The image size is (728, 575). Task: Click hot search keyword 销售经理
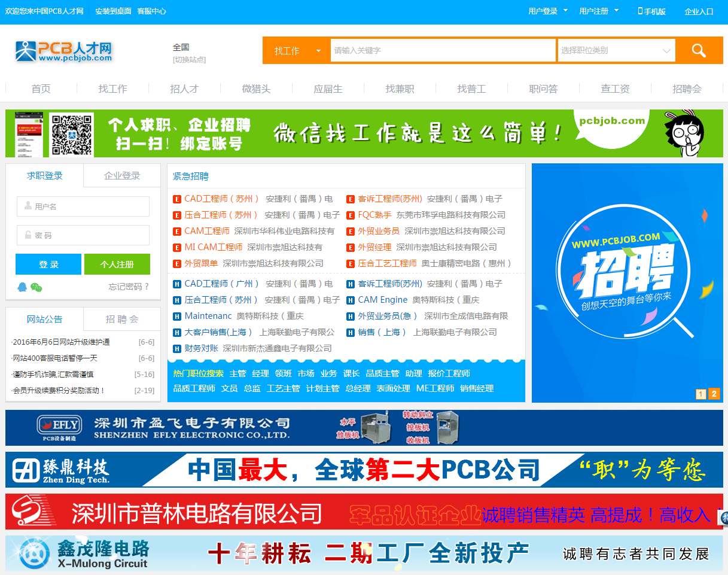477,389
